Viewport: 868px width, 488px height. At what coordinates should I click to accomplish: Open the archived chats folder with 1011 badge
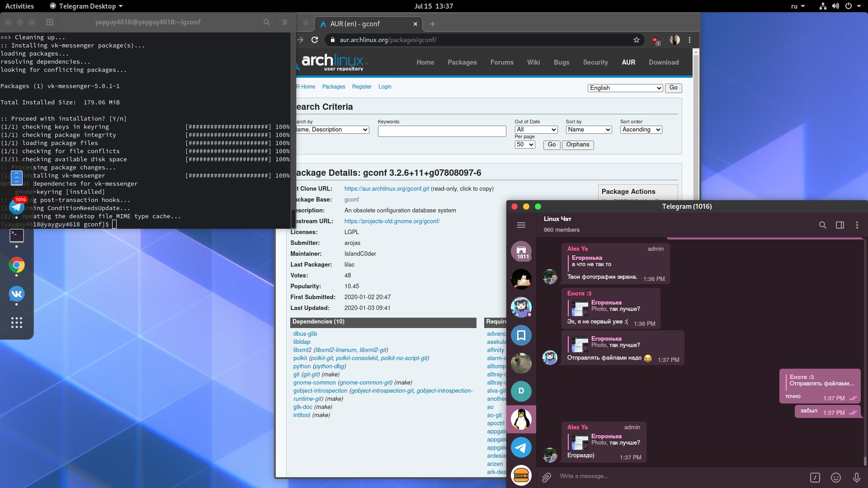coord(521,251)
